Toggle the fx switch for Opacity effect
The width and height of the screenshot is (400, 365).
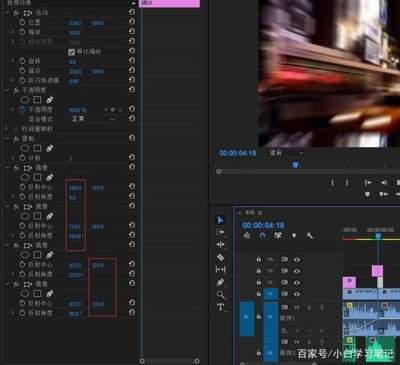click(16, 90)
